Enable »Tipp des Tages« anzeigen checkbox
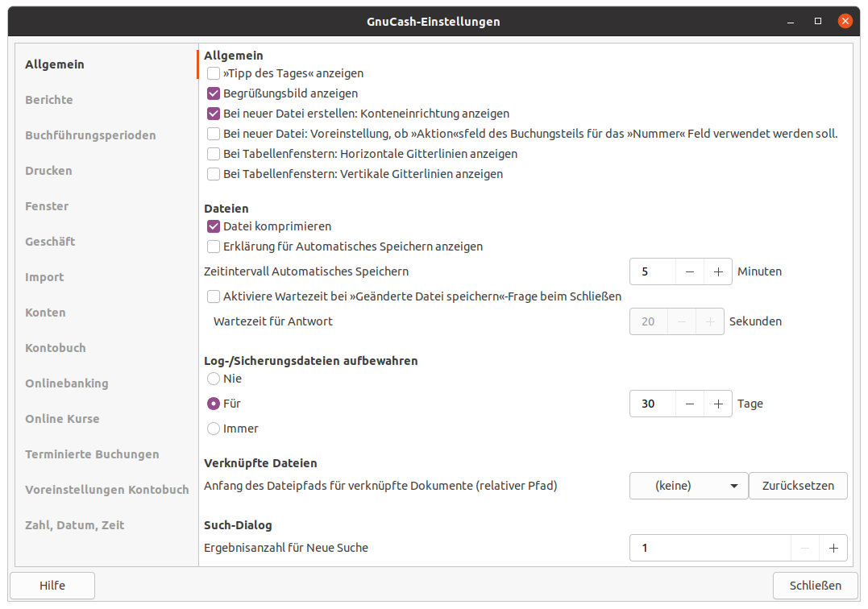This screenshot has width=868, height=609. pyautogui.click(x=214, y=73)
